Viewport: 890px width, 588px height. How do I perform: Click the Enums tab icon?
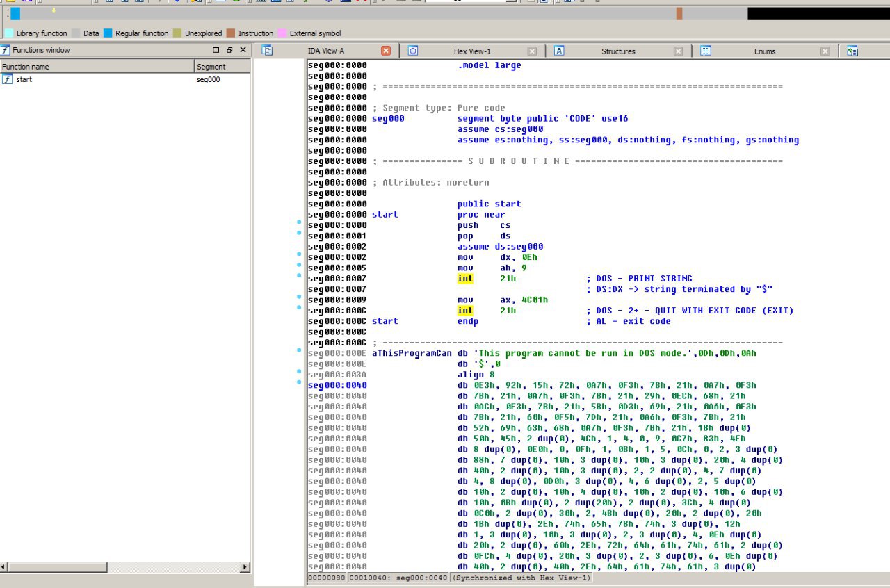tap(706, 51)
